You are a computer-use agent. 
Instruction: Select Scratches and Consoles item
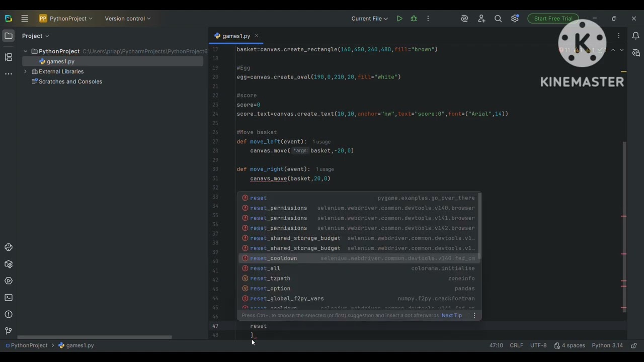[70, 81]
